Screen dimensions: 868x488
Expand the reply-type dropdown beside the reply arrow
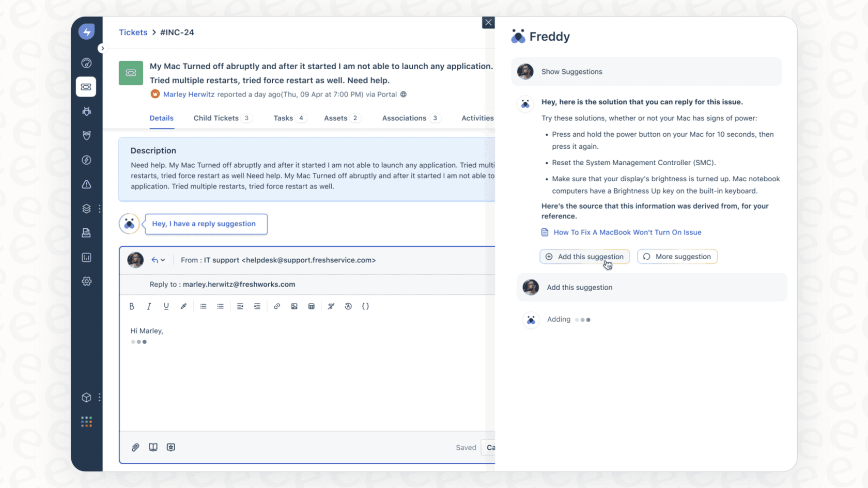point(163,260)
